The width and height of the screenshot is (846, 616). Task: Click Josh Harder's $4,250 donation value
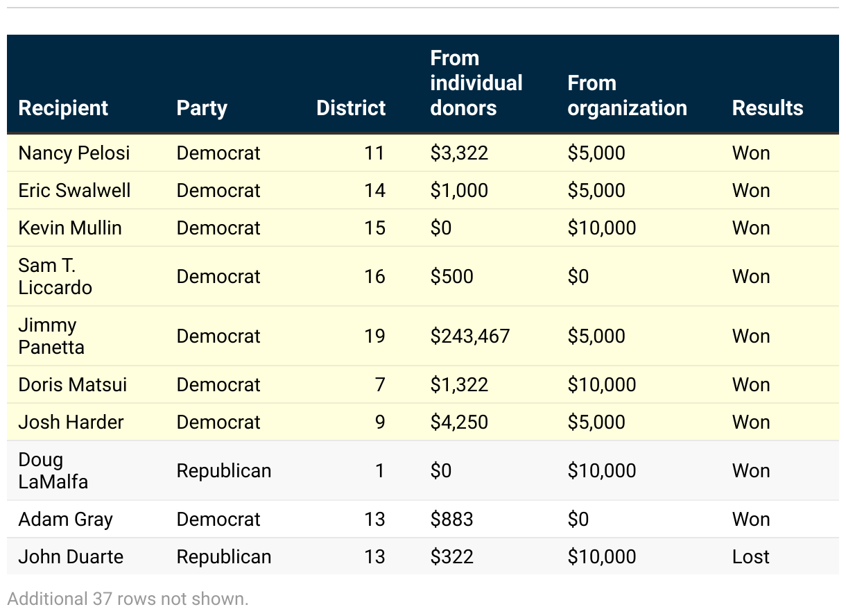(x=459, y=422)
